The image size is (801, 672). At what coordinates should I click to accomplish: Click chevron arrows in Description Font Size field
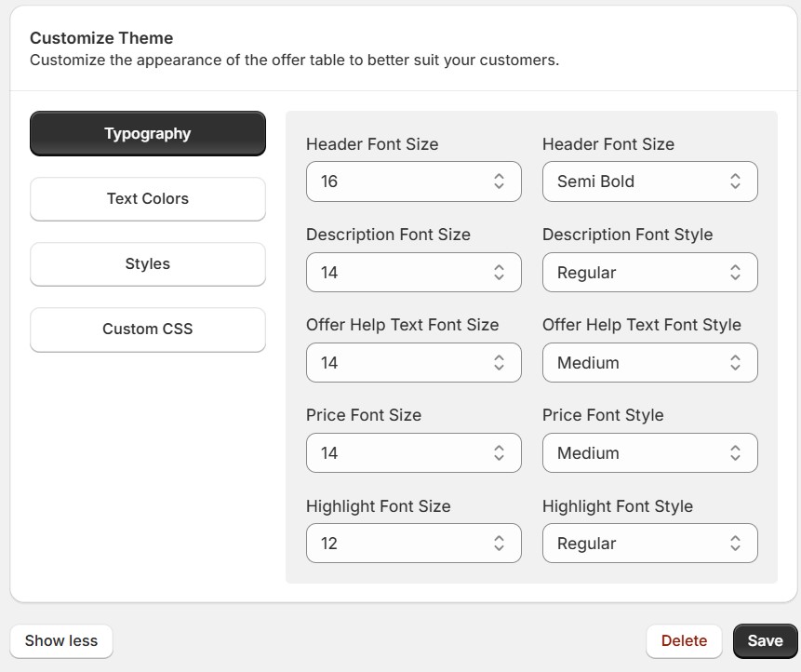[500, 273]
